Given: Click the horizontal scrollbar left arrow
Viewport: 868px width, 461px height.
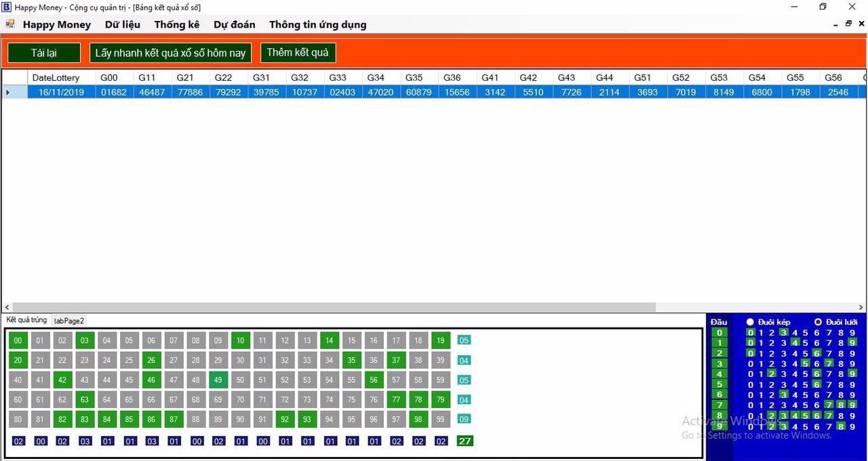Looking at the screenshot, I should [7, 307].
